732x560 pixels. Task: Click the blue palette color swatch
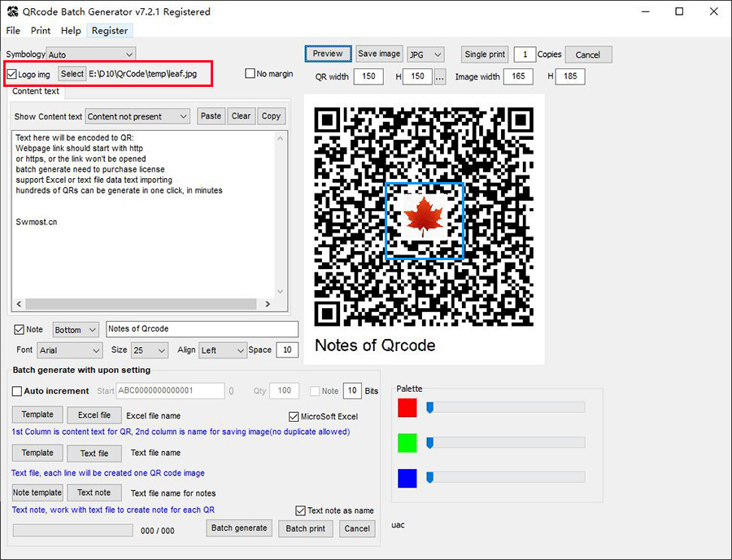[407, 479]
